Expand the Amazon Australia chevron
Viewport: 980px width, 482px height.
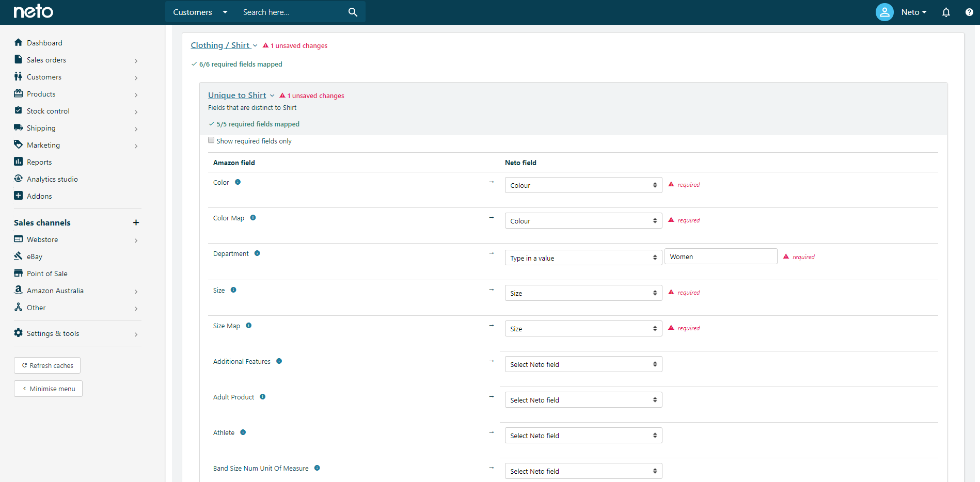(x=136, y=292)
